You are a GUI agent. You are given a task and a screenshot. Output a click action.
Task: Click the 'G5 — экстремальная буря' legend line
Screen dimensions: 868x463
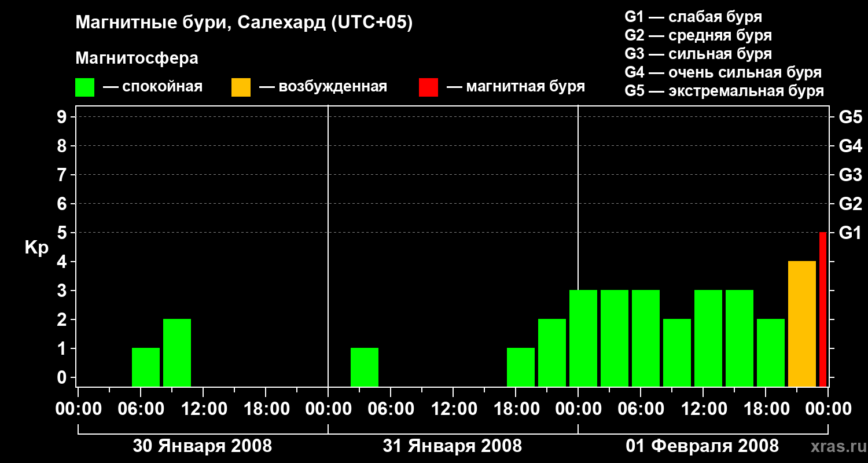point(724,91)
